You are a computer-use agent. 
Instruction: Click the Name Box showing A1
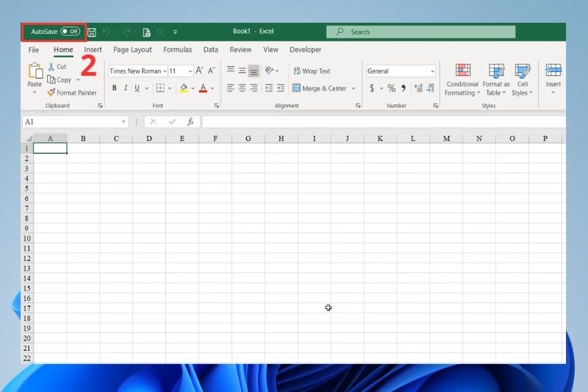pyautogui.click(x=76, y=122)
